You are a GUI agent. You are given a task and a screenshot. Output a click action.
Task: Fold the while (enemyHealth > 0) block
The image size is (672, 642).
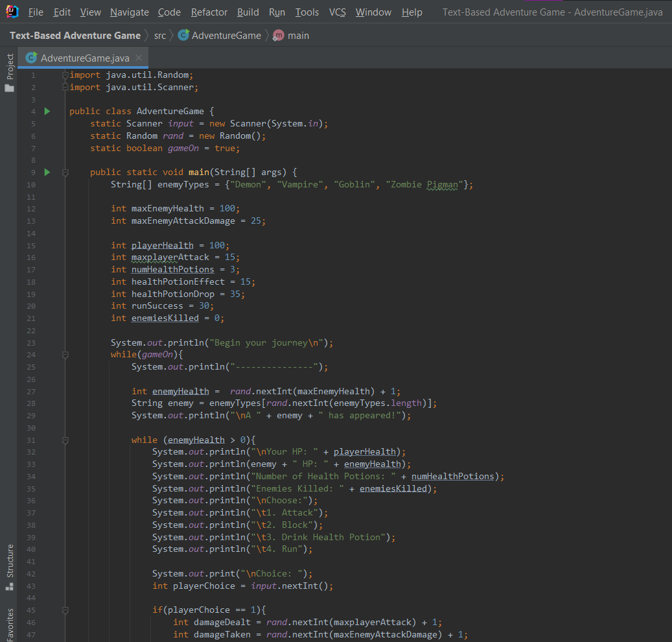click(x=65, y=440)
